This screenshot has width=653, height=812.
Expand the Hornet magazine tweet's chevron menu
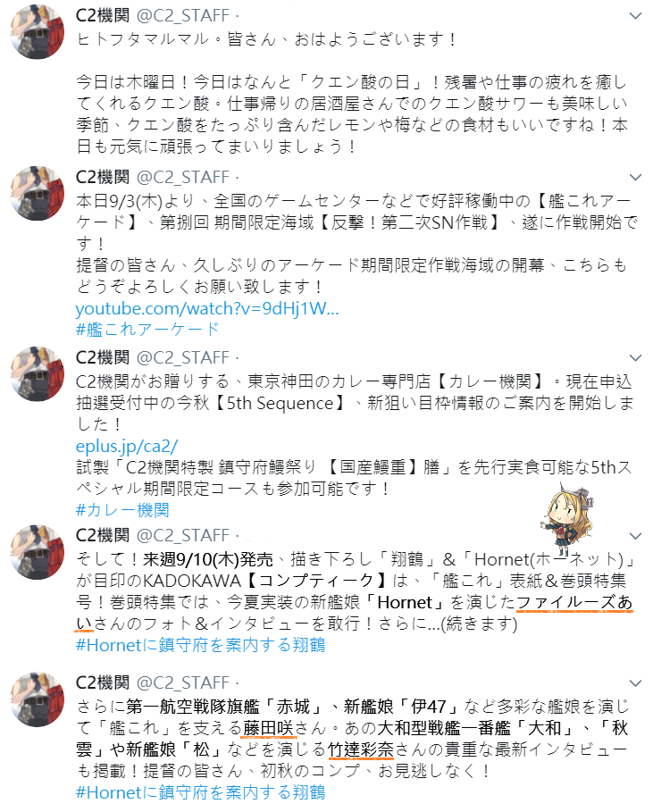point(635,537)
